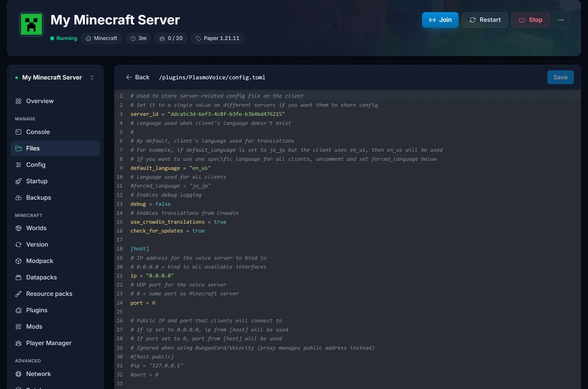Click the Backups cloud icon
Screen dimensions: 588x389
tap(18, 198)
